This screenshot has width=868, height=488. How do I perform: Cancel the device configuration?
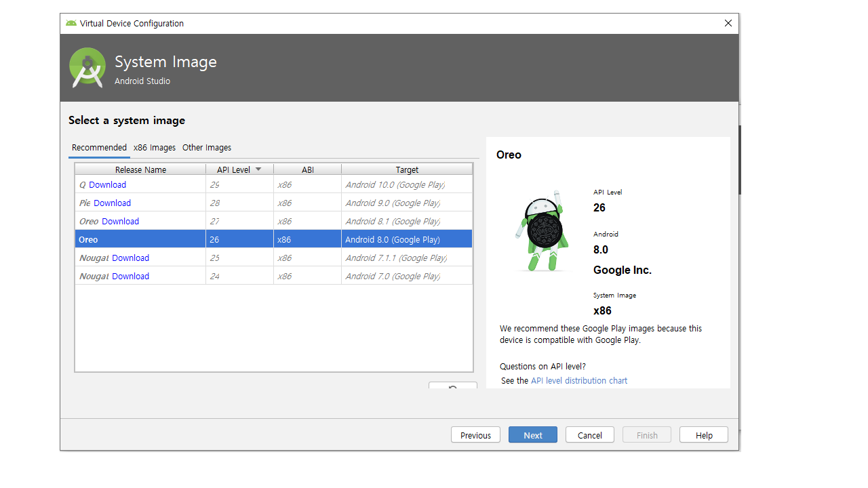[589, 435]
